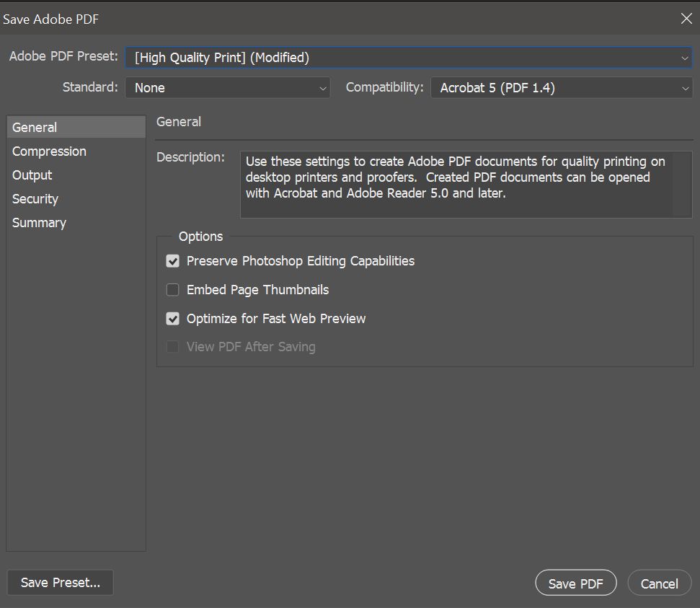Click the Save PDF button
This screenshot has width=700, height=608.
tap(575, 583)
